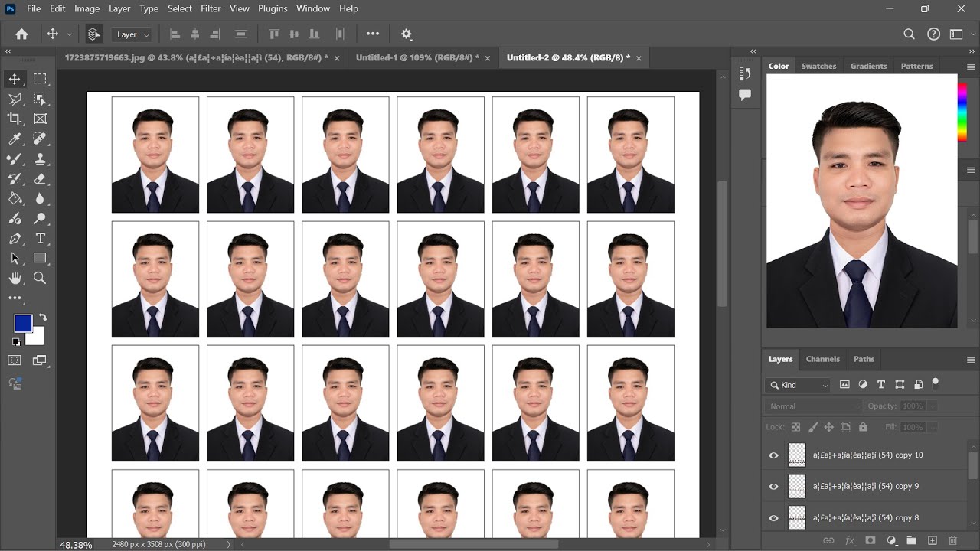980x551 pixels.
Task: Open the status bar info arrow
Action: (228, 545)
